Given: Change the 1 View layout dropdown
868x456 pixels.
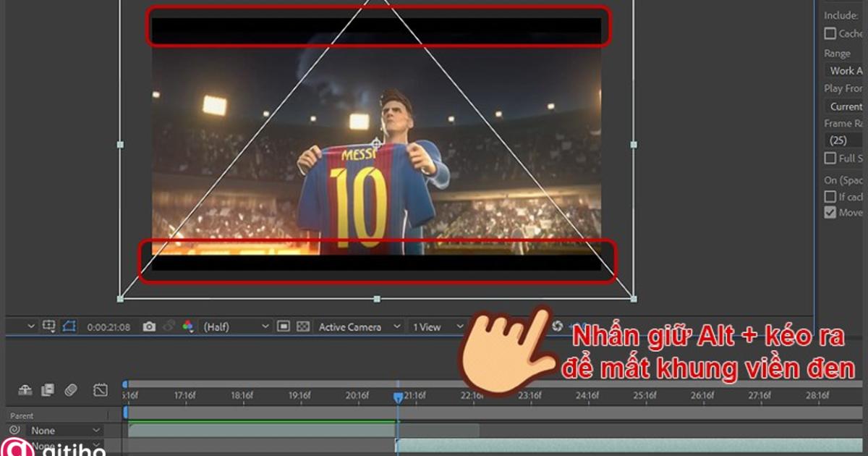Looking at the screenshot, I should point(434,326).
